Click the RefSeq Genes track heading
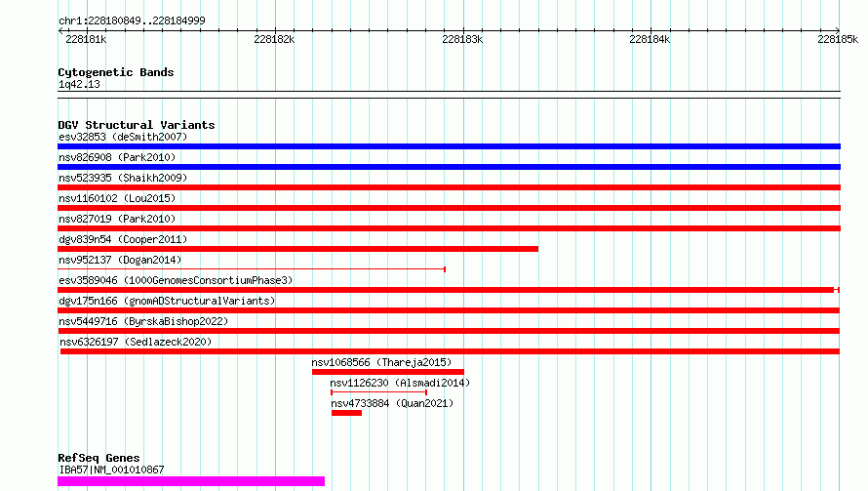 click(99, 458)
